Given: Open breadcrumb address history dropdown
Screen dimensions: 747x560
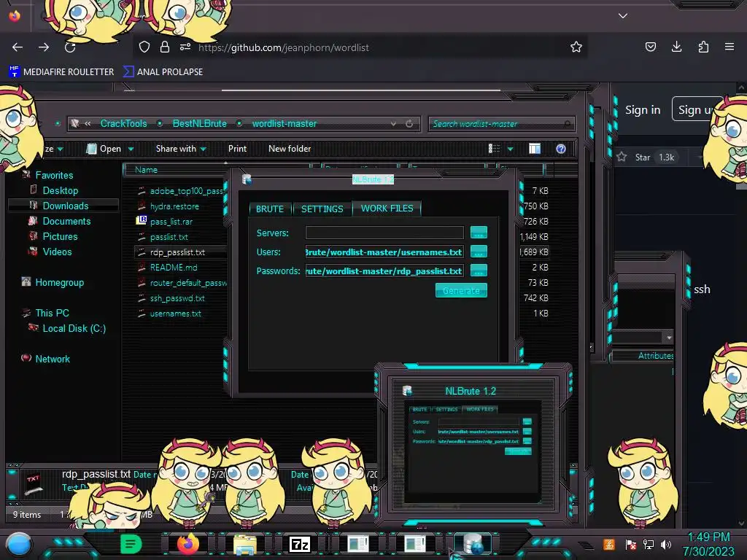Looking at the screenshot, I should (x=393, y=124).
